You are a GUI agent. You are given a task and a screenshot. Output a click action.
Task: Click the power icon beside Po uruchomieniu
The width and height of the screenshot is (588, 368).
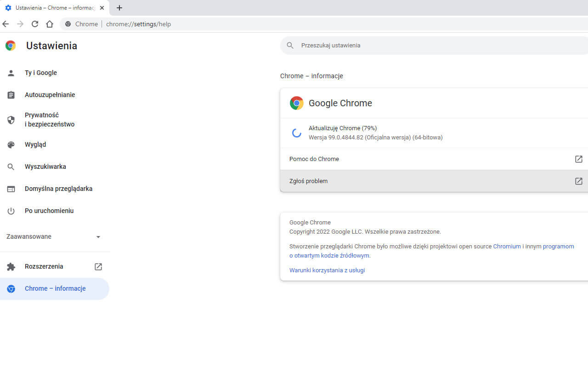(11, 211)
